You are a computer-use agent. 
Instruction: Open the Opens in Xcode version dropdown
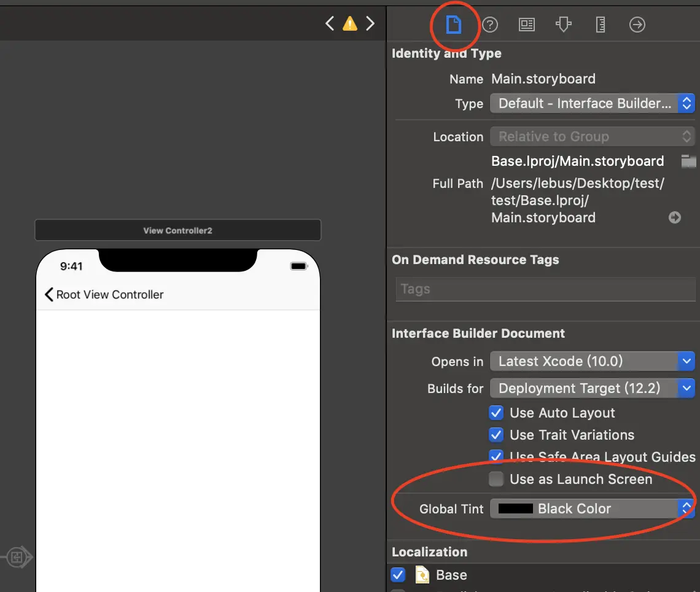pos(593,361)
